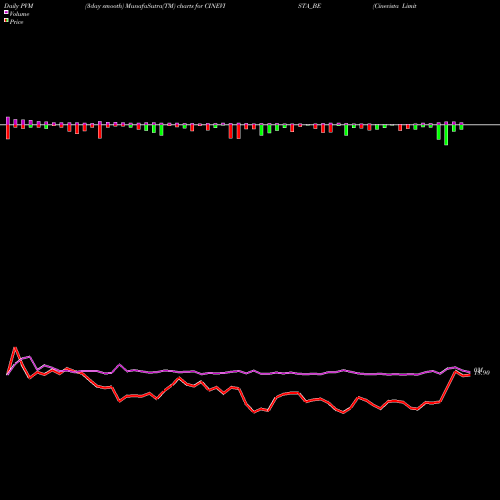Click the Price legend color swatch
Image resolution: width=500 pixels, height=500 pixels.
[x=6, y=21]
